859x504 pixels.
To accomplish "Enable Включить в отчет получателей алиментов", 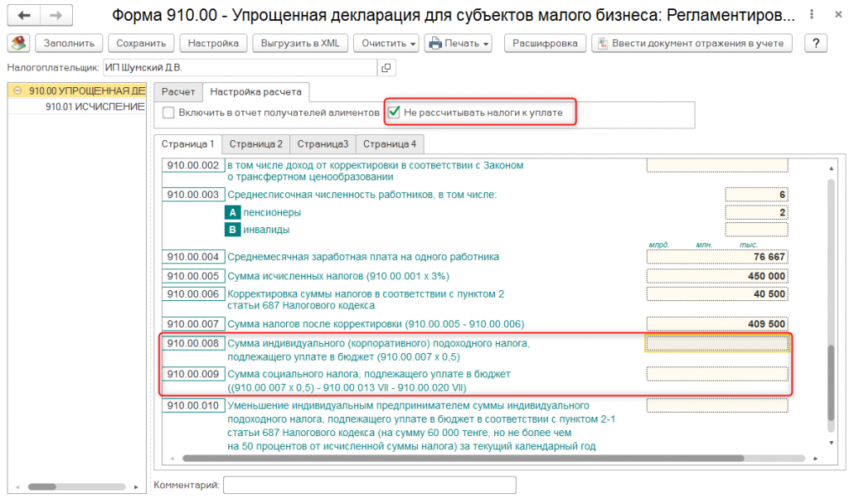I will coord(169,112).
